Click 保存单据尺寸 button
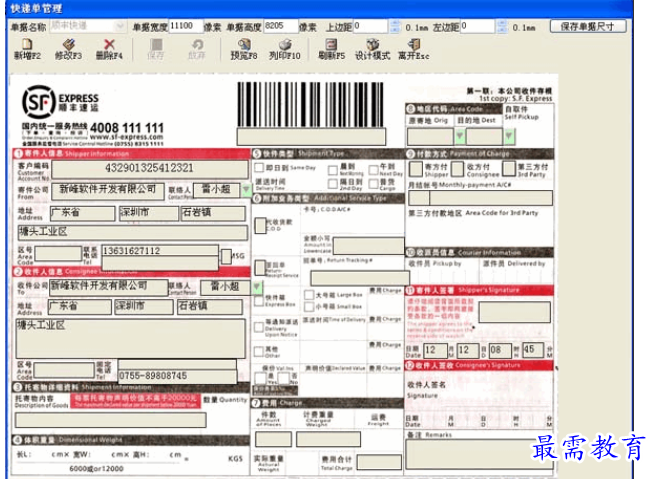The width and height of the screenshot is (654, 479). (x=588, y=26)
